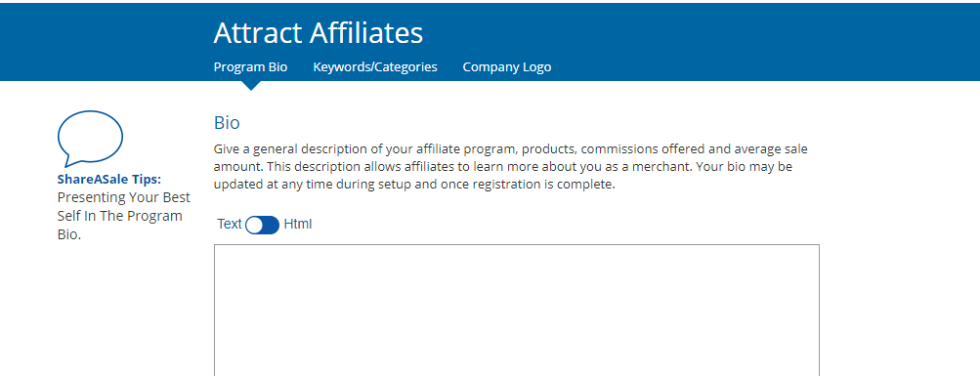The height and width of the screenshot is (376, 980).
Task: Select the Text mode label
Action: (x=230, y=224)
